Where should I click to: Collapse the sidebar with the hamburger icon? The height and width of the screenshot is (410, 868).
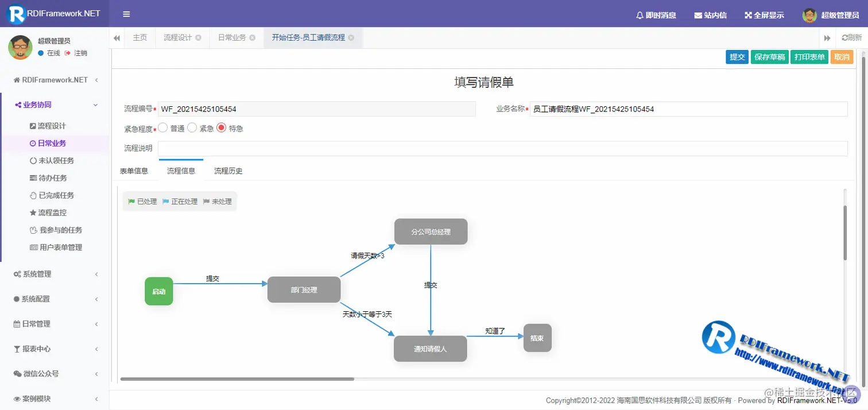tap(126, 14)
